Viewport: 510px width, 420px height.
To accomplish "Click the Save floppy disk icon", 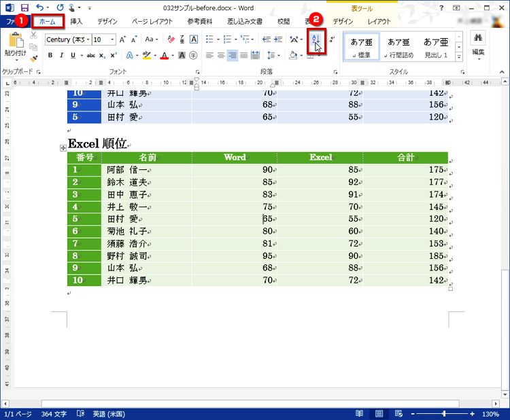I will 24,7.
